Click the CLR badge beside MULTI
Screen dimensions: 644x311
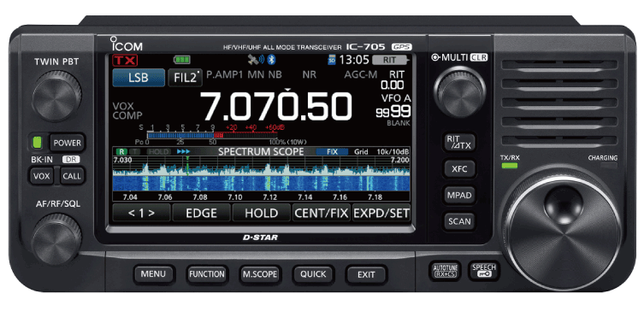(479, 57)
